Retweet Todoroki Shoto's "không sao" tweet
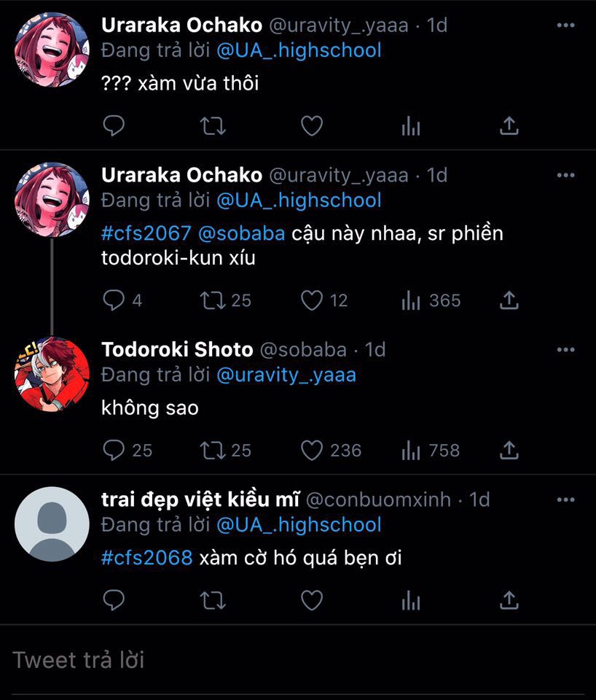The image size is (596, 700). (x=213, y=451)
